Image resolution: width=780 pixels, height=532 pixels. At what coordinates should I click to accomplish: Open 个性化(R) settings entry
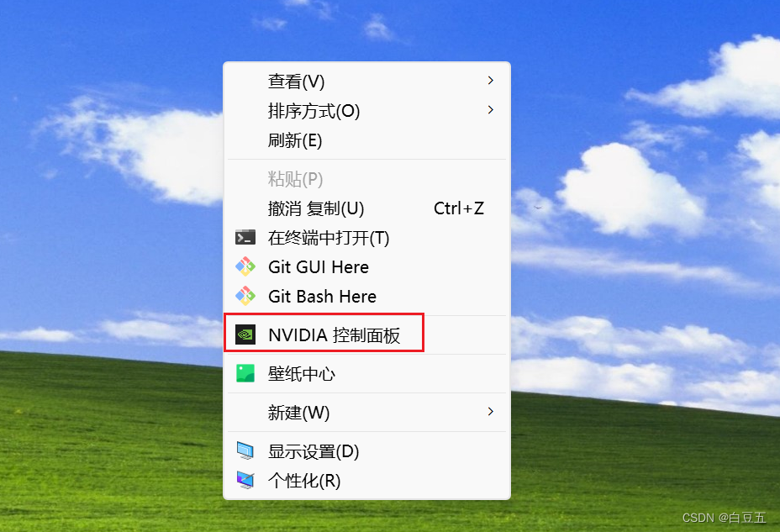pyautogui.click(x=366, y=481)
